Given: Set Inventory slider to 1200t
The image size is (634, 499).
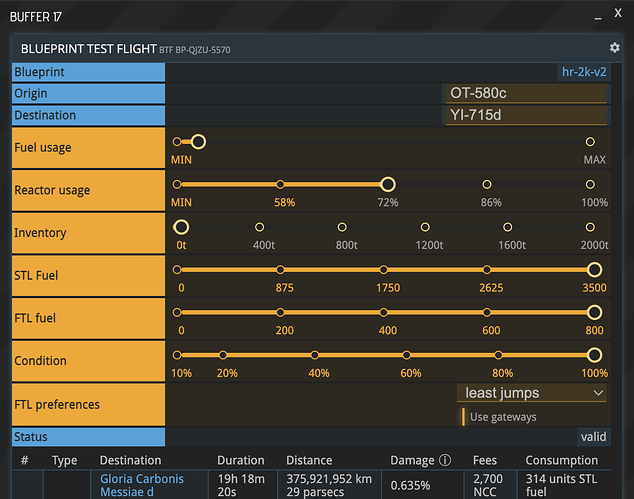Looking at the screenshot, I should [x=425, y=227].
